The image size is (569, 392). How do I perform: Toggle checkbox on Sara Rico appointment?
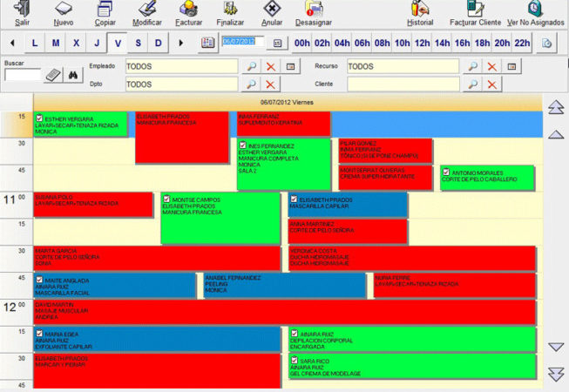pos(295,360)
